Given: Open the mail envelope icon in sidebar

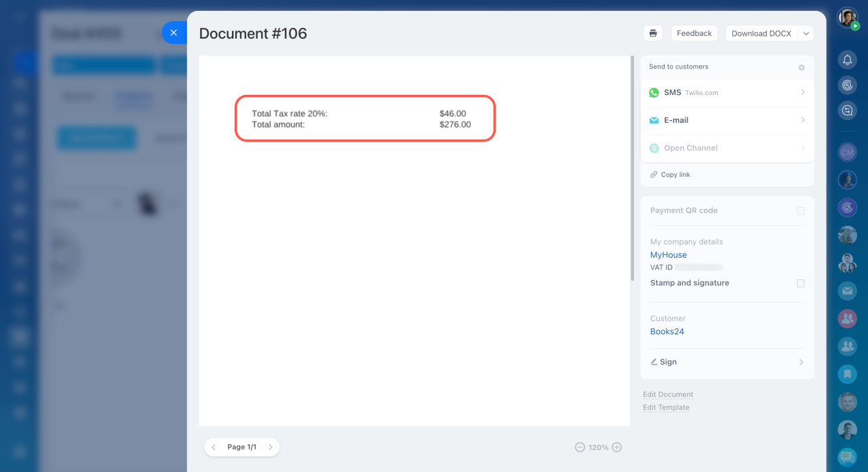Looking at the screenshot, I should [x=848, y=291].
